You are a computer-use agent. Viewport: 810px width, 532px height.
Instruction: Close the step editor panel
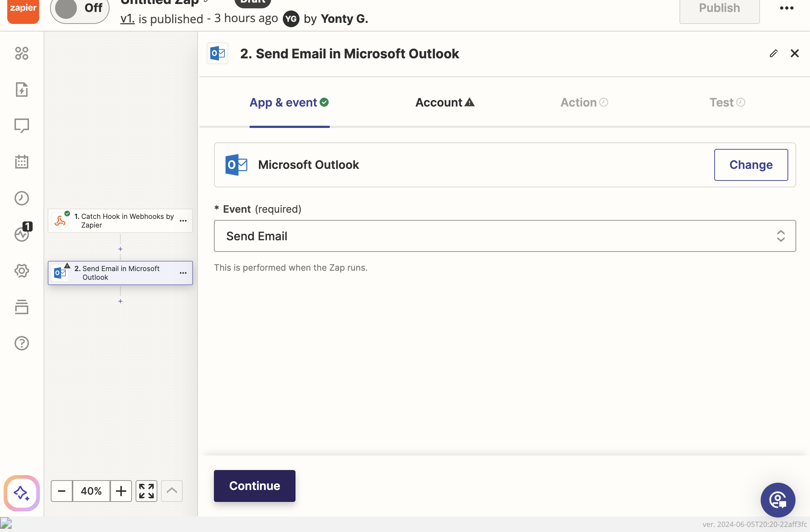795,54
